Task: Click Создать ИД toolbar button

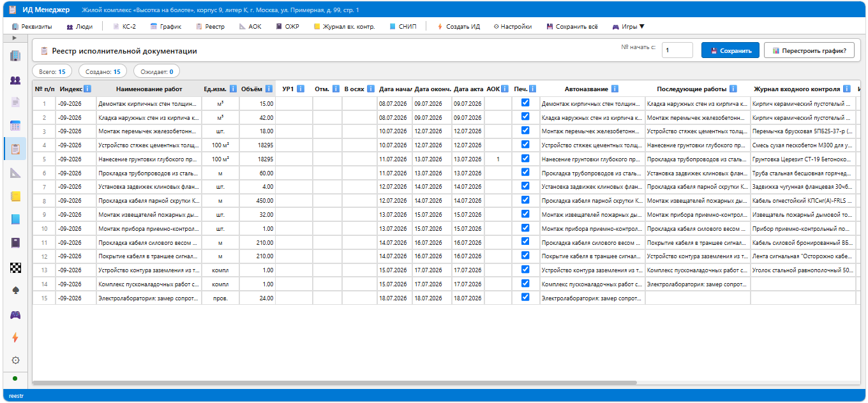Action: [x=459, y=27]
